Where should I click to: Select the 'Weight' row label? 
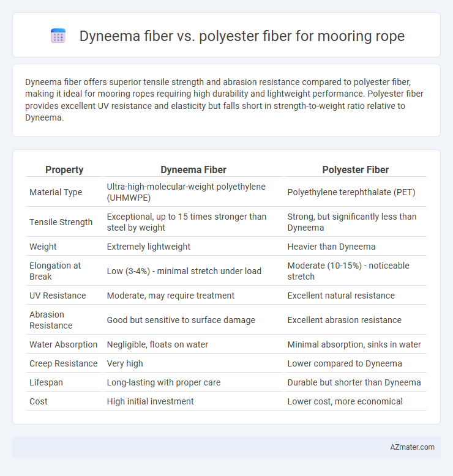tap(43, 247)
